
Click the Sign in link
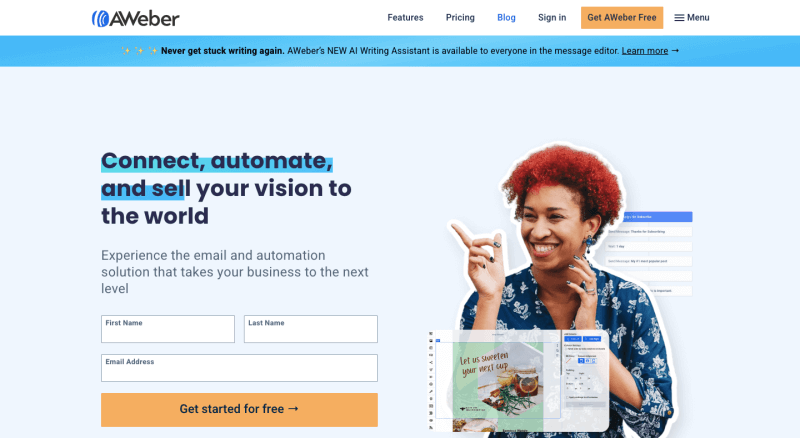click(x=552, y=17)
